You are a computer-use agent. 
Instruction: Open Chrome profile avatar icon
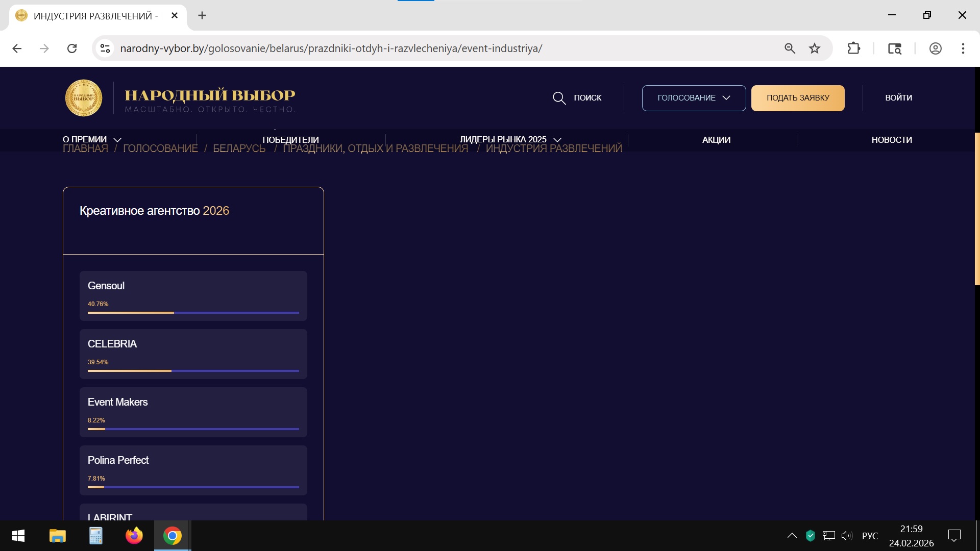(935, 48)
